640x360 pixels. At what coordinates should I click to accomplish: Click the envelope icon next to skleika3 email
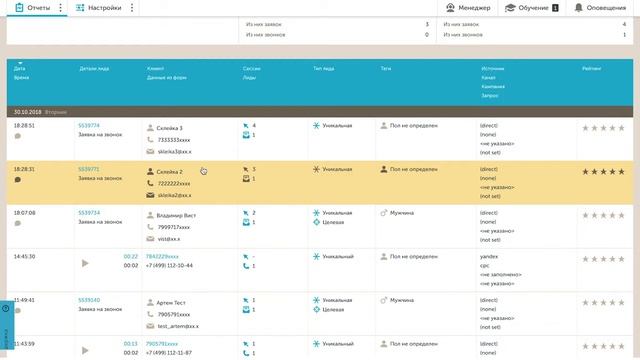(150, 151)
